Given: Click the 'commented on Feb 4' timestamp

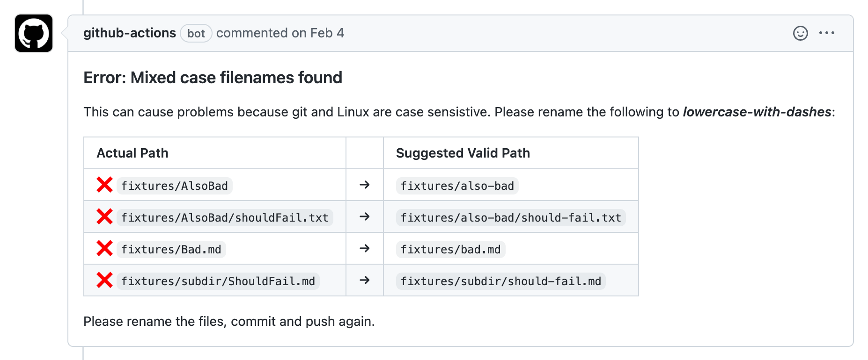Looking at the screenshot, I should point(280,33).
